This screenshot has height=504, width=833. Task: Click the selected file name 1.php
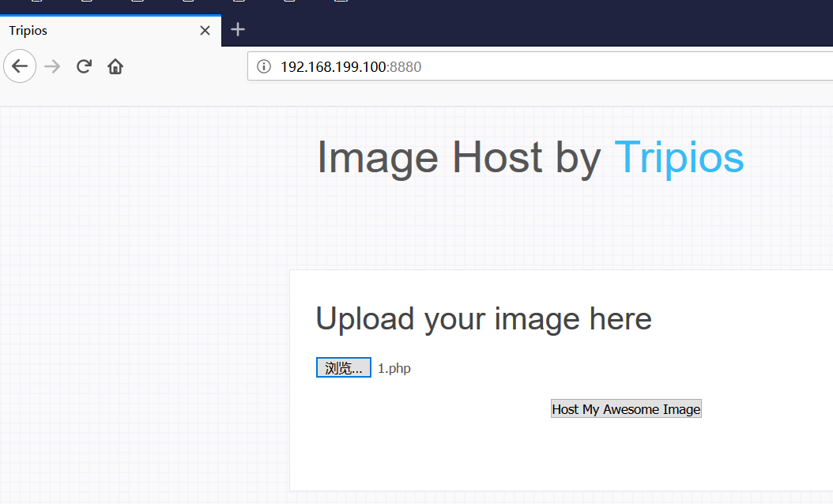[394, 368]
